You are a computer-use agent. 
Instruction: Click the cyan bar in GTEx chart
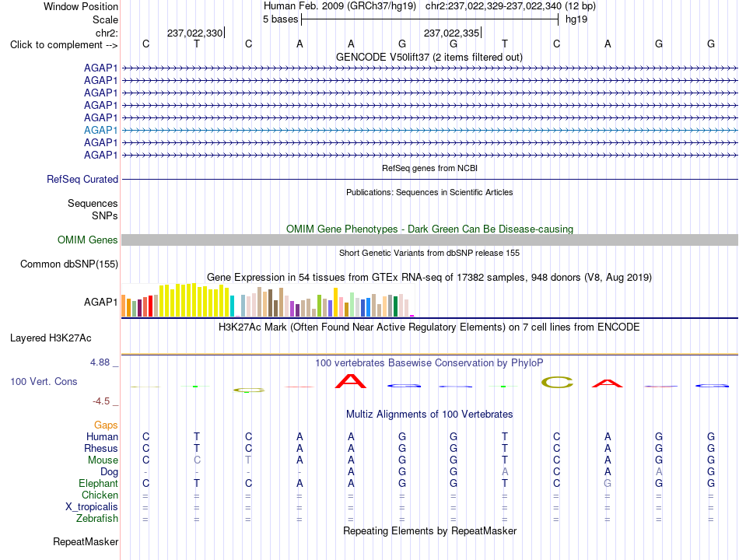pos(232,306)
